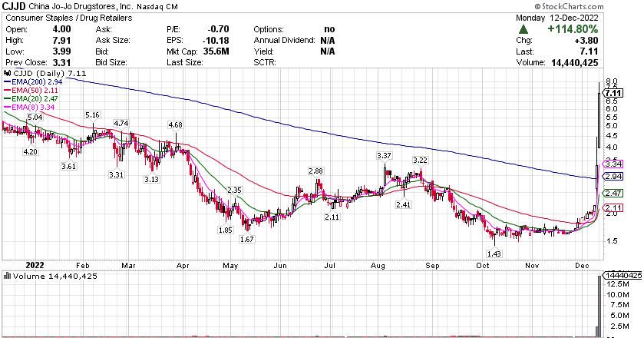Click the Consumer Staples / Drug Retailers sector label
Screen dimensions: 644x338
tap(69, 18)
